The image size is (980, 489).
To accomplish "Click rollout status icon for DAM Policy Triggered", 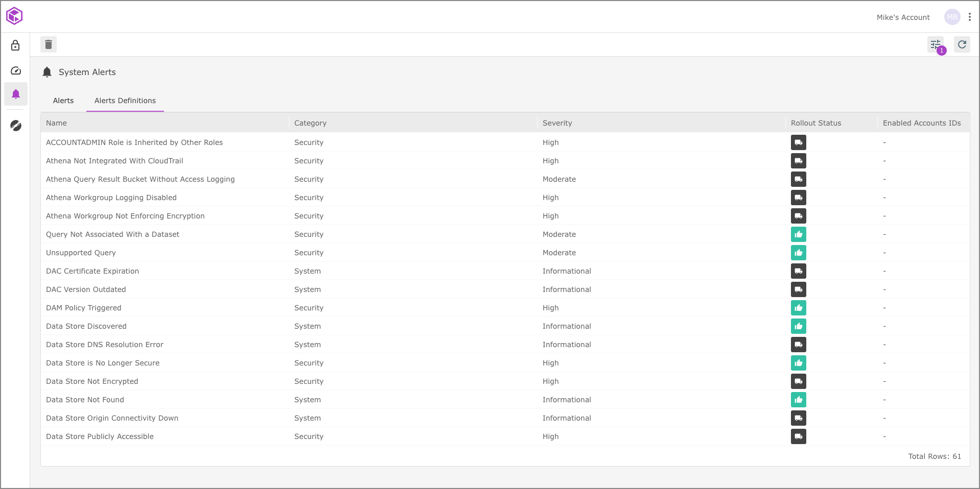I will pyautogui.click(x=799, y=308).
